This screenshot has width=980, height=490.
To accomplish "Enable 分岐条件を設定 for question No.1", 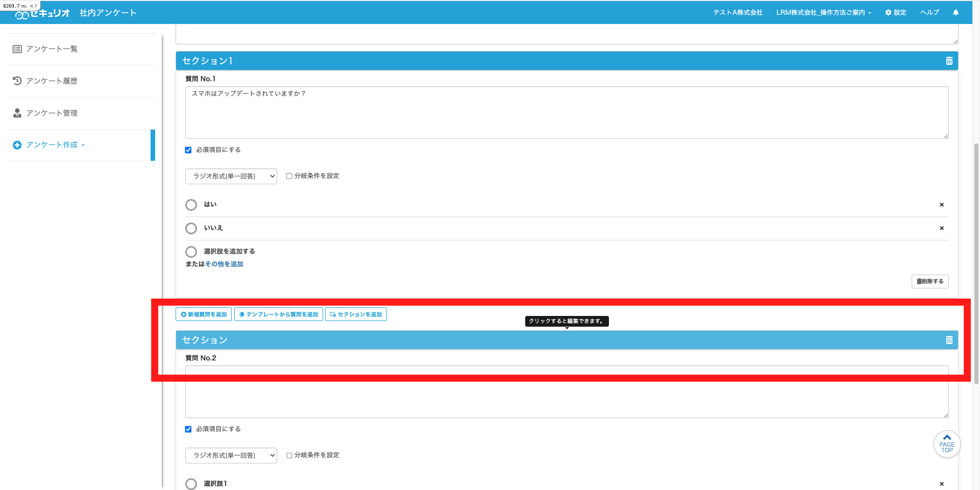I will [289, 176].
